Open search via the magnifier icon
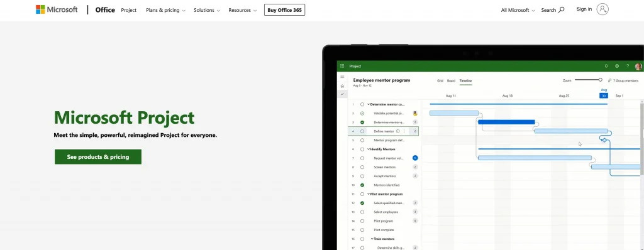Screen dimensions: 644x250 click(562, 10)
